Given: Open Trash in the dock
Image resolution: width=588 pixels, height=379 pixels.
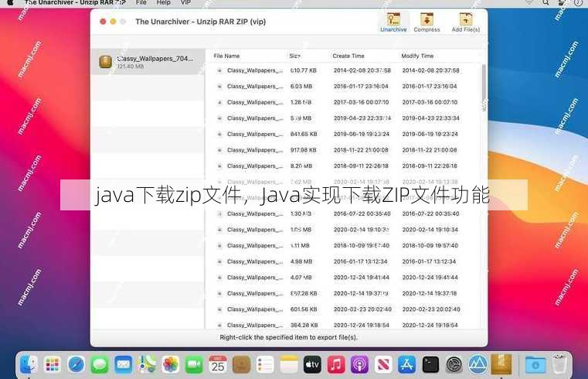Looking at the screenshot, I should click(x=559, y=364).
